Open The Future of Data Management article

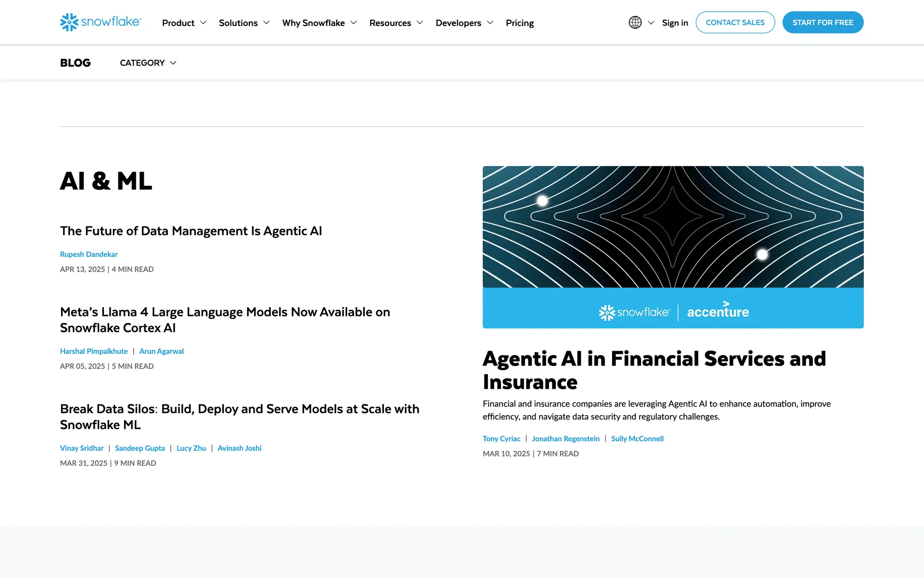[191, 231]
